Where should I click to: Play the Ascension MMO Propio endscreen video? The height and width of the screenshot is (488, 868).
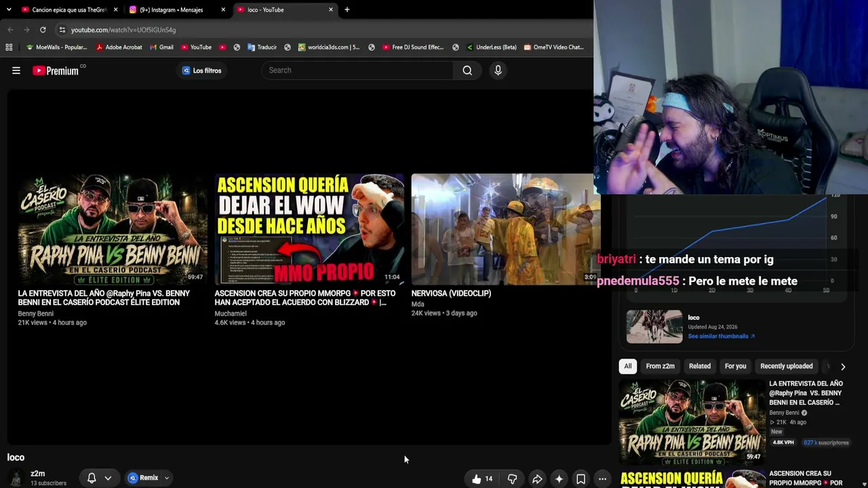pos(309,229)
